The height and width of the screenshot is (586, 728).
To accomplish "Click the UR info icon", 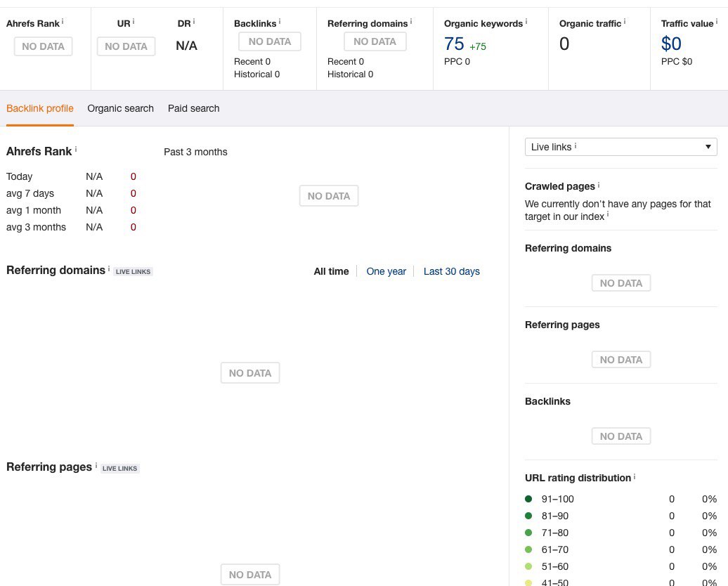I will click(x=134, y=21).
